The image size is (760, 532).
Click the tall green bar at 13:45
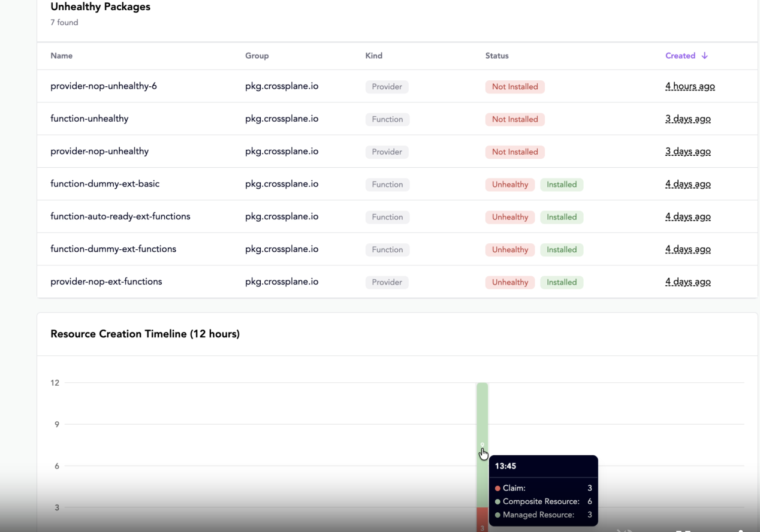click(482, 419)
